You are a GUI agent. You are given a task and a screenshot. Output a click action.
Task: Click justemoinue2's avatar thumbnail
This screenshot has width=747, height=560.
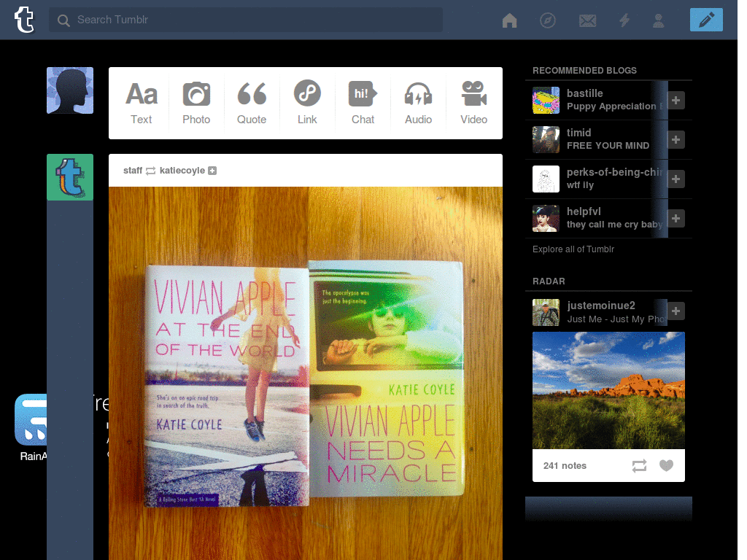pyautogui.click(x=546, y=312)
